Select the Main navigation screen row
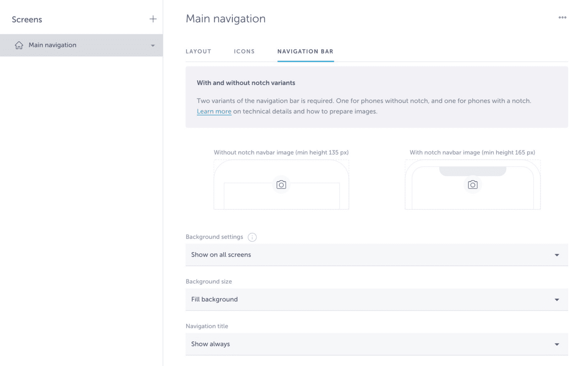Screen dimensions: 588x366 coord(81,45)
